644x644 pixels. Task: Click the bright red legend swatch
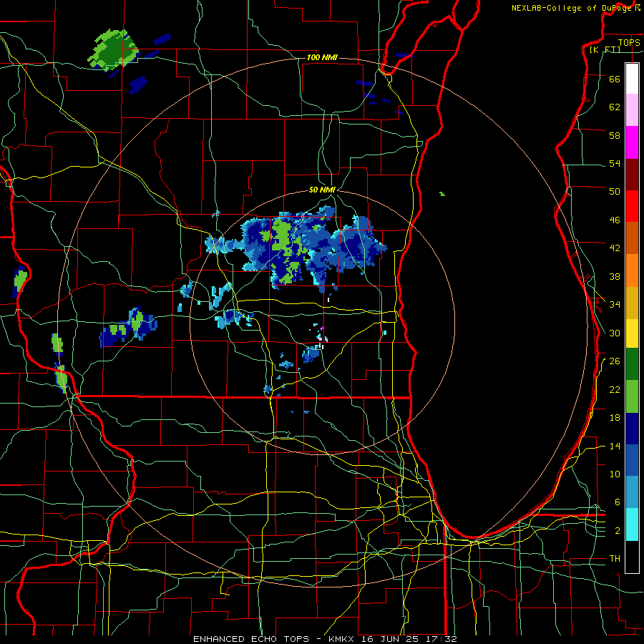point(632,206)
